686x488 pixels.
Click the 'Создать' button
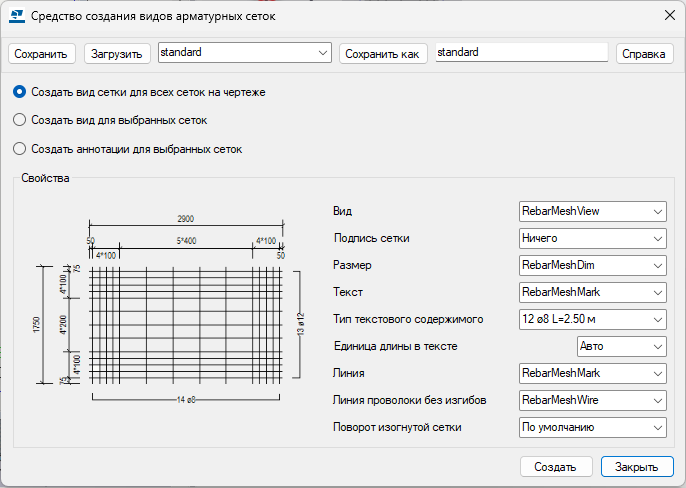[x=555, y=467]
